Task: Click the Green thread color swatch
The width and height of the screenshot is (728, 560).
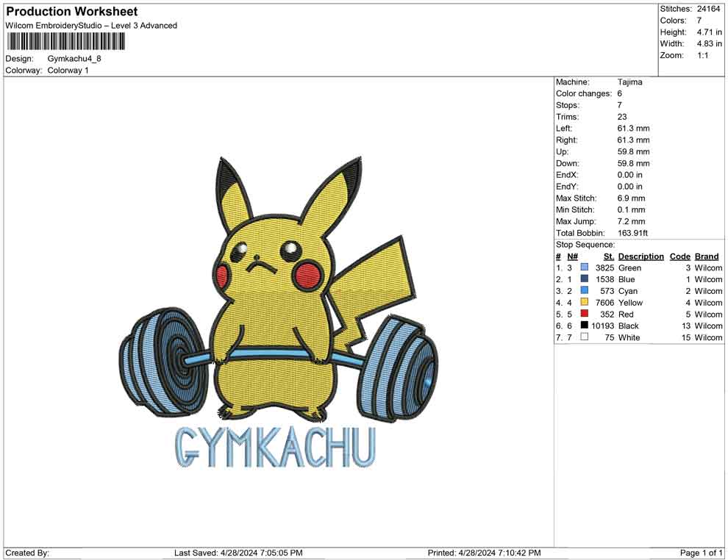Action: pos(585,268)
